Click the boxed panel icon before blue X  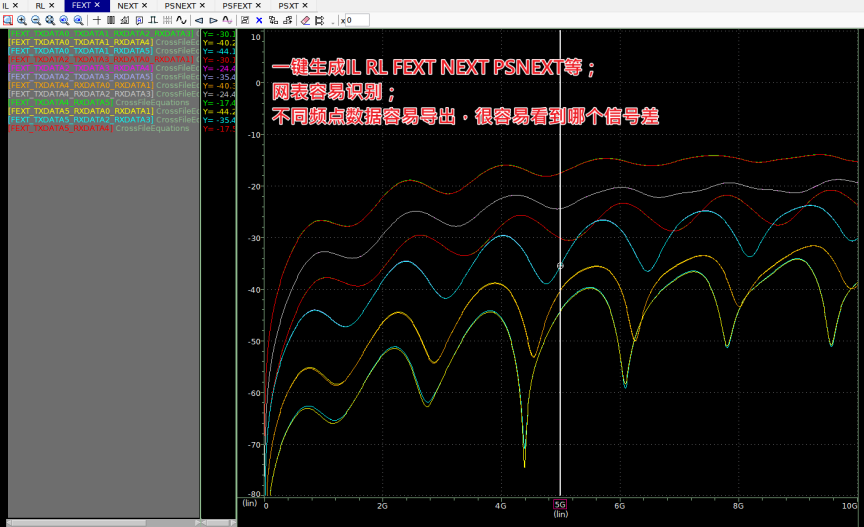click(245, 20)
